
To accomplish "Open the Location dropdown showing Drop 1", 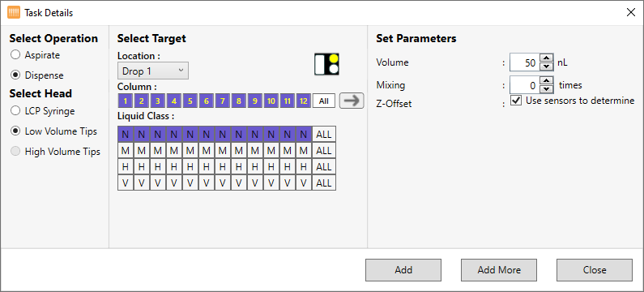I will pyautogui.click(x=153, y=71).
